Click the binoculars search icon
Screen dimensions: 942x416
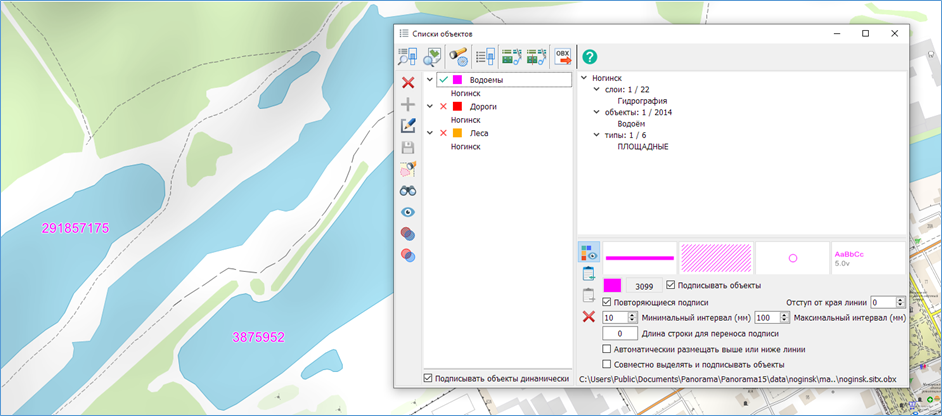(x=408, y=190)
